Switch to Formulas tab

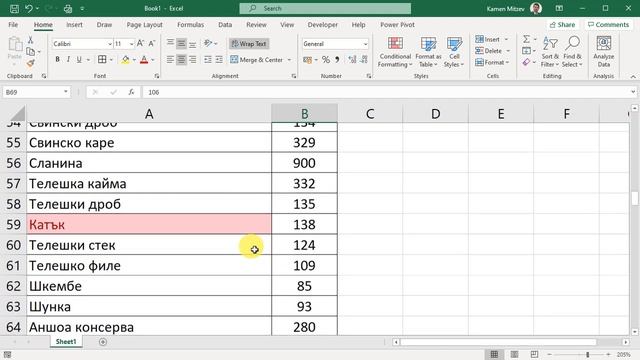click(190, 25)
